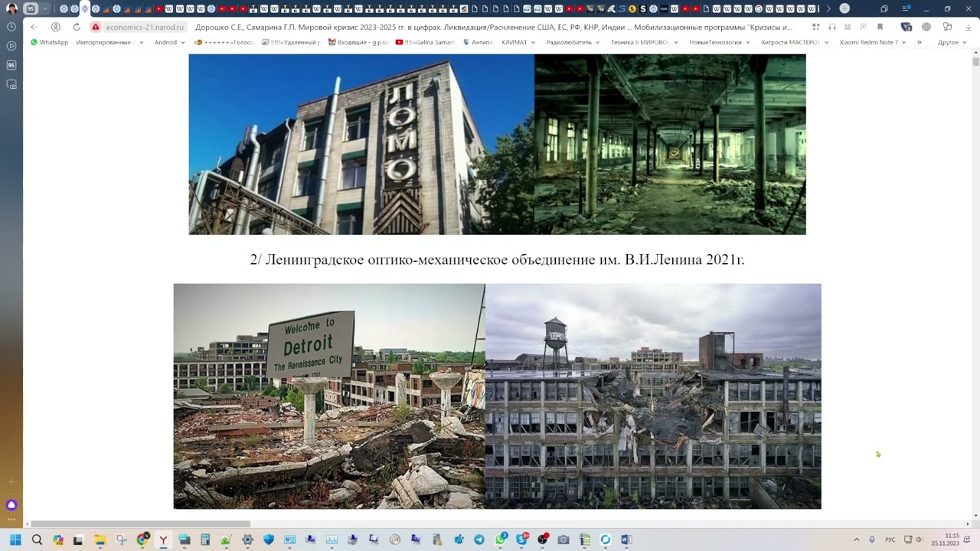980x551 pixels.
Task: Bookmark this page with the bookmark icon
Action: [x=880, y=27]
